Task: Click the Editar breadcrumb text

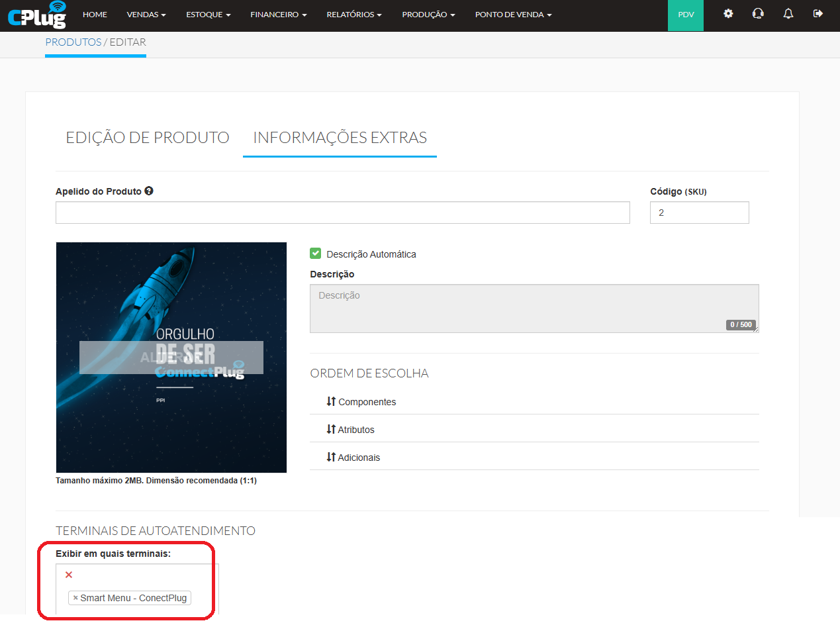Action: [x=128, y=42]
